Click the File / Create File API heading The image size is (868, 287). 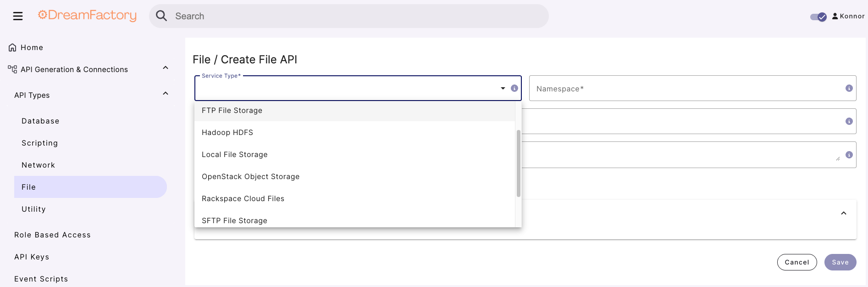click(x=245, y=60)
